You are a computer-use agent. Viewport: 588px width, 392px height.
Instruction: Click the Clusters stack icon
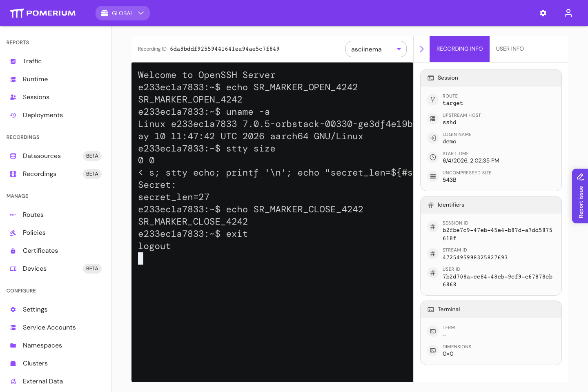13,363
